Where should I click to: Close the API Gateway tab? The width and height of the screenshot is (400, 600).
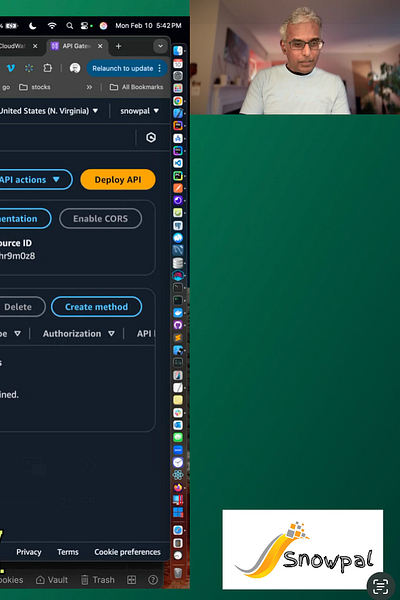coord(100,46)
